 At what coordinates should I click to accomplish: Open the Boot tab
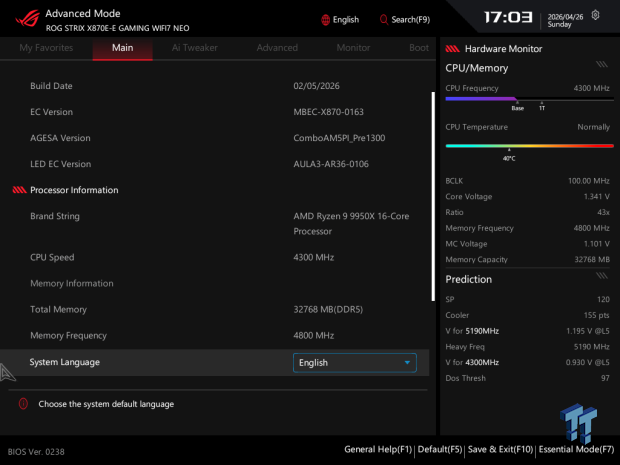419,48
